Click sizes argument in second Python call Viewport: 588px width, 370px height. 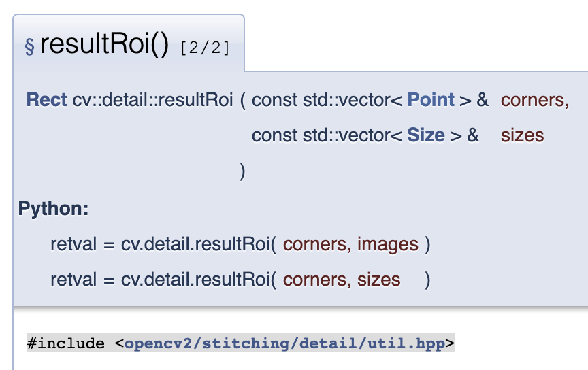379,280
